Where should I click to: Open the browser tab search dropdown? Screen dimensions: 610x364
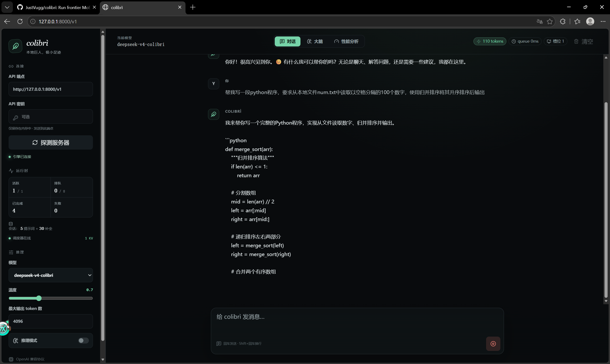click(x=7, y=7)
